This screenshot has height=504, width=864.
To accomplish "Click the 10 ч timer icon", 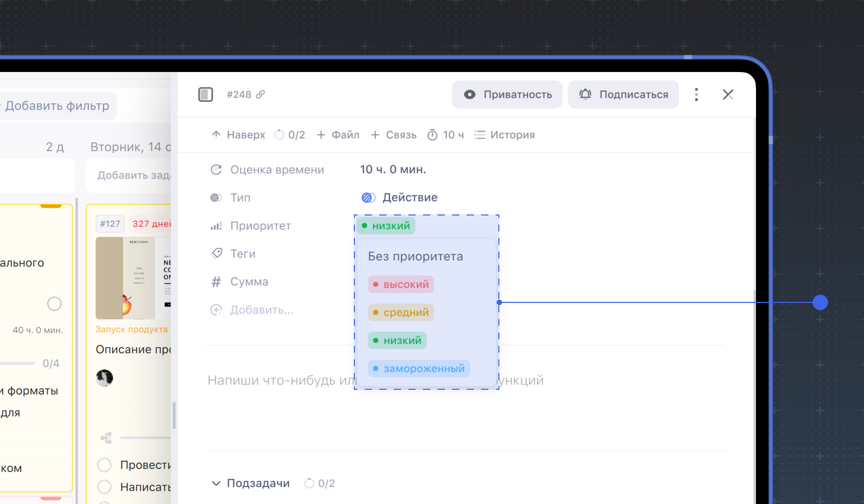I will [x=433, y=135].
